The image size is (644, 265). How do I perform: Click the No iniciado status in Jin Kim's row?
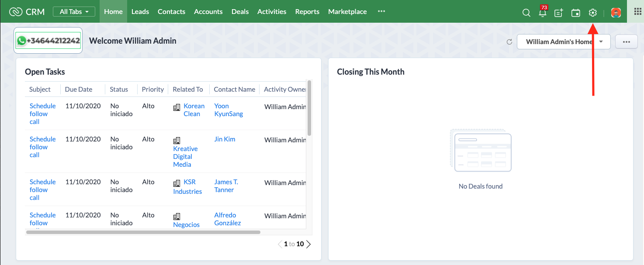point(121,143)
